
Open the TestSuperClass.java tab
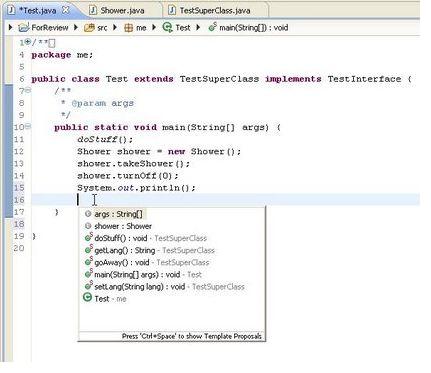click(215, 10)
